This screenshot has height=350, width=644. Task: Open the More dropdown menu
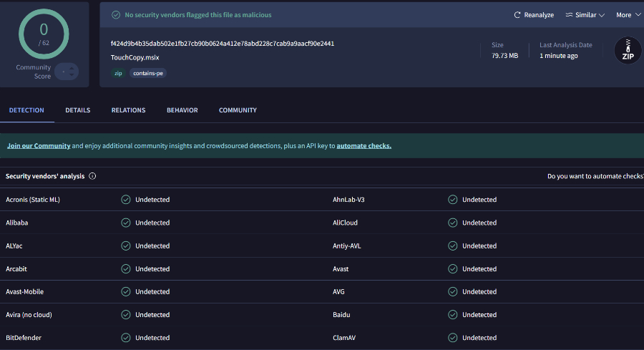[x=628, y=15]
